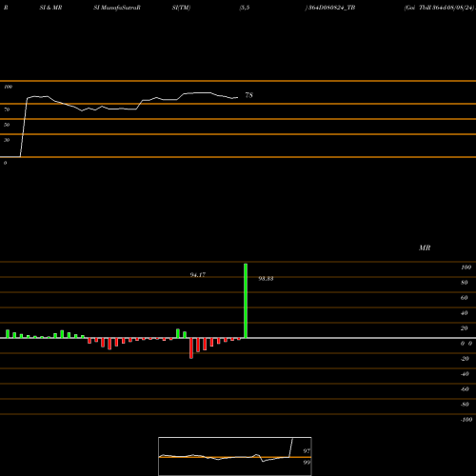Click the tall green MR histogram bar
The width and height of the screenshot is (476, 476).
coord(246,301)
